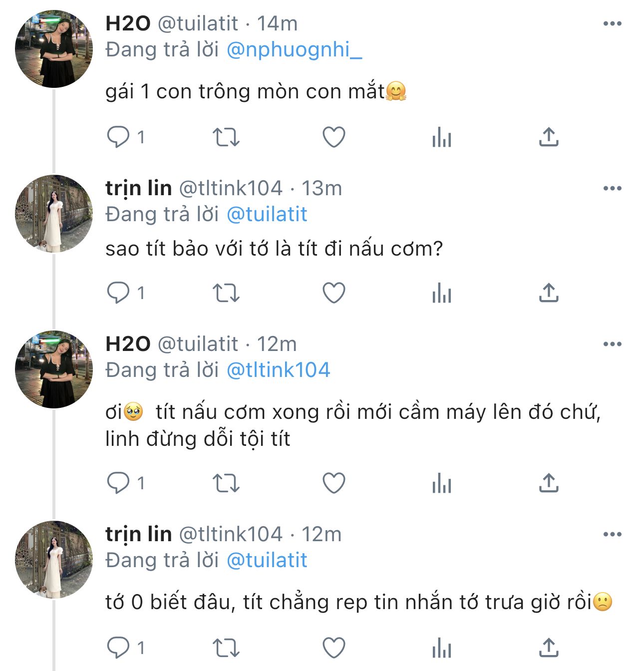View analytics of H2O's 14m tweet
Viewport: 644px width, 671px height.
(x=442, y=137)
